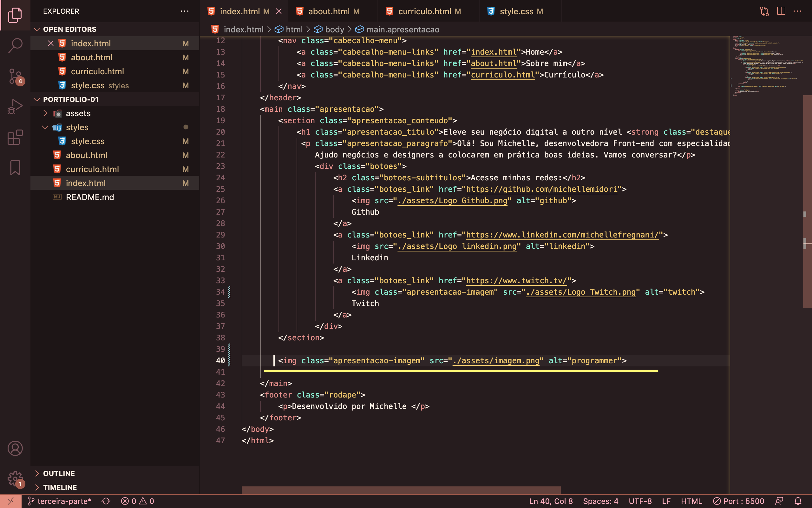Click the feedback person icon in status bar
This screenshot has height=508, width=812.
click(779, 501)
